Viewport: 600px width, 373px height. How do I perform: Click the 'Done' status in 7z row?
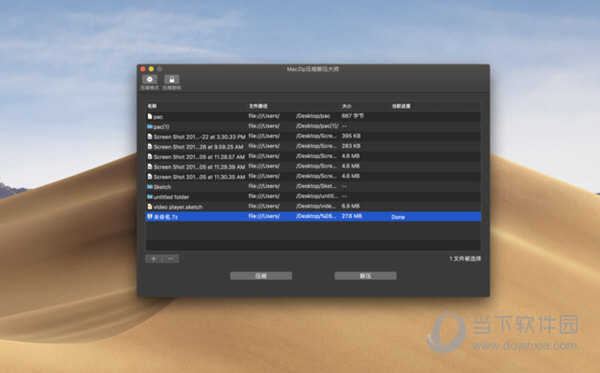[398, 217]
